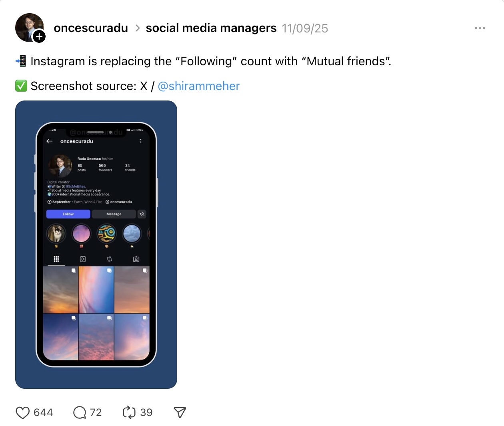Viewport: 504px width, 426px height.
Task: Click the 11/09/25 post date
Action: (305, 28)
